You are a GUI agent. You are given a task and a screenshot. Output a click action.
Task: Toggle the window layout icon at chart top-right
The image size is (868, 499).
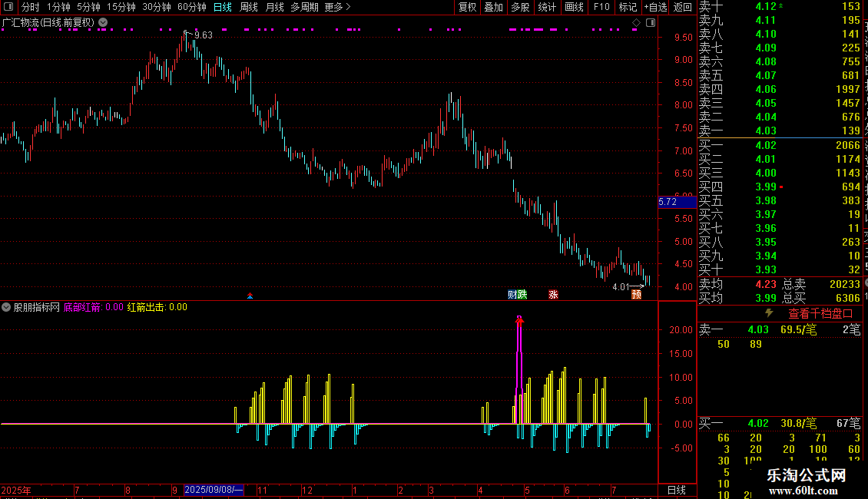651,23
